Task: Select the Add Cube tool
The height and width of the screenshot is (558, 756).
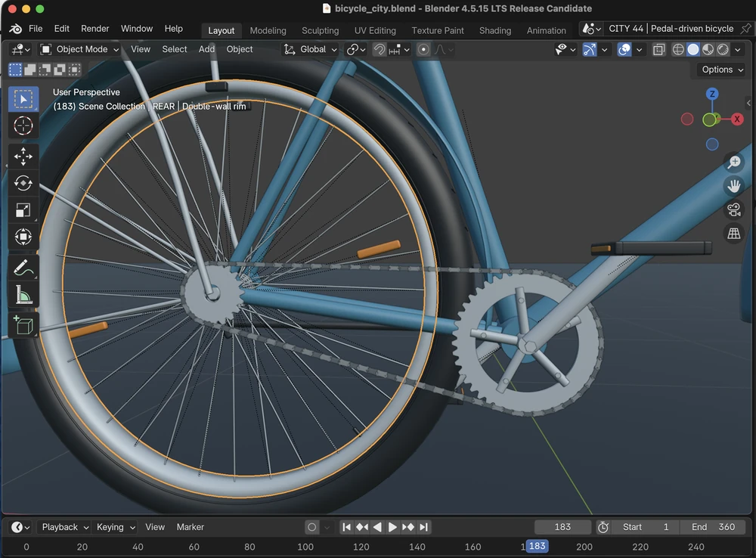Action: [x=23, y=326]
